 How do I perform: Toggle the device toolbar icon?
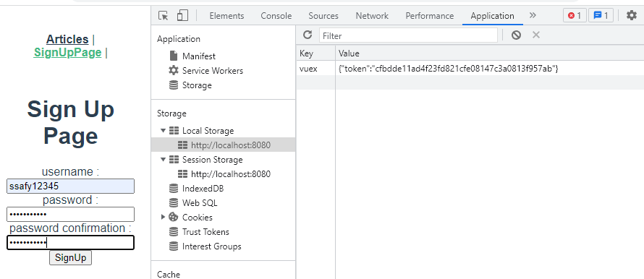coord(182,16)
